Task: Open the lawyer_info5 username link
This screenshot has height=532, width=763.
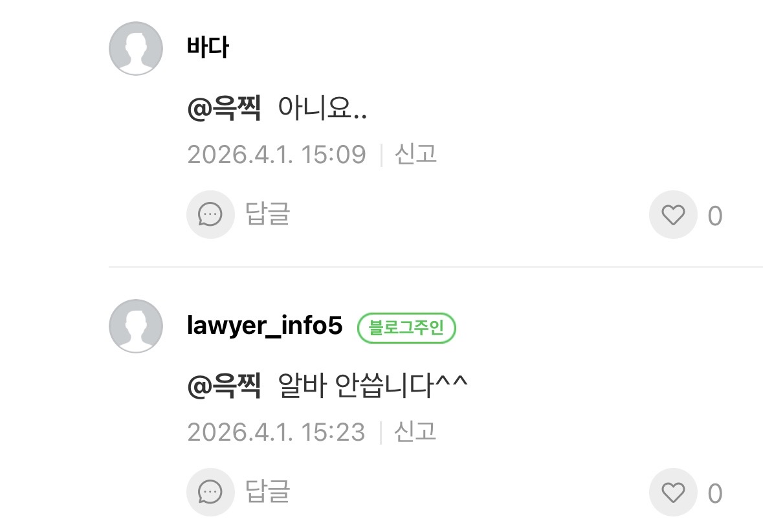Action: [265, 326]
